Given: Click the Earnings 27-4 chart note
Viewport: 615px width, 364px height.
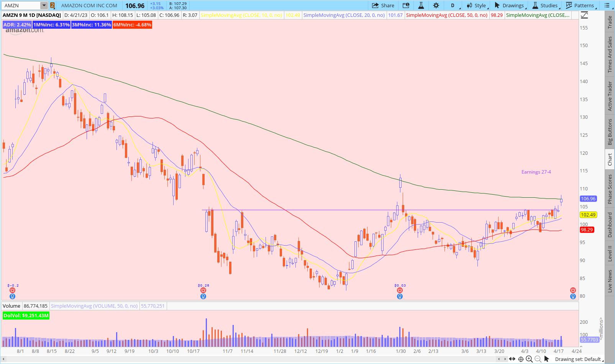Looking at the screenshot, I should point(536,172).
